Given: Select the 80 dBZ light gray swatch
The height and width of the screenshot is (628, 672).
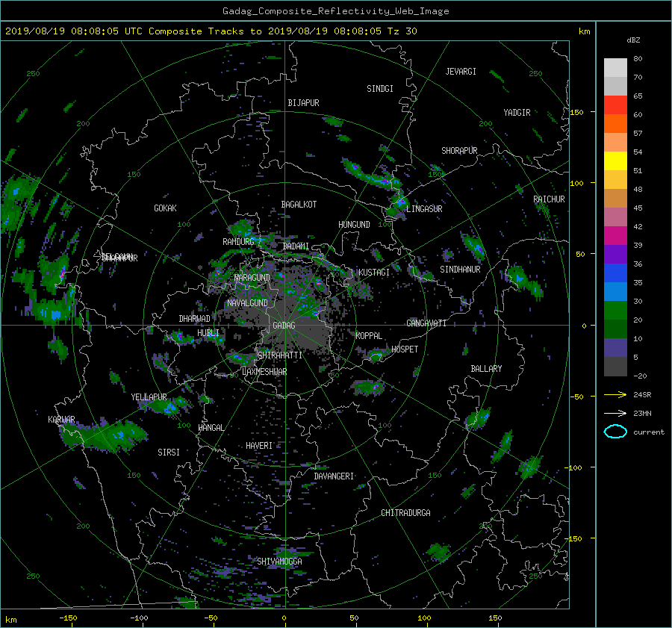Looking at the screenshot, I should (615, 67).
